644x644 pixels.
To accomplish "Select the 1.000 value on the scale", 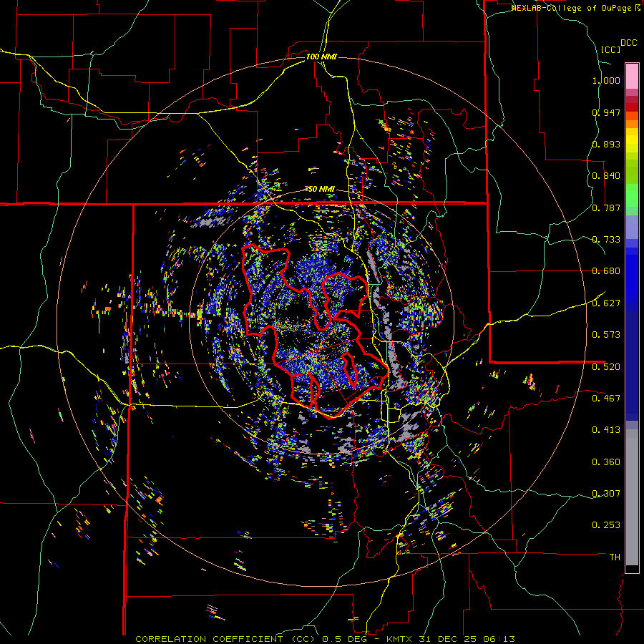I will click(x=606, y=80).
